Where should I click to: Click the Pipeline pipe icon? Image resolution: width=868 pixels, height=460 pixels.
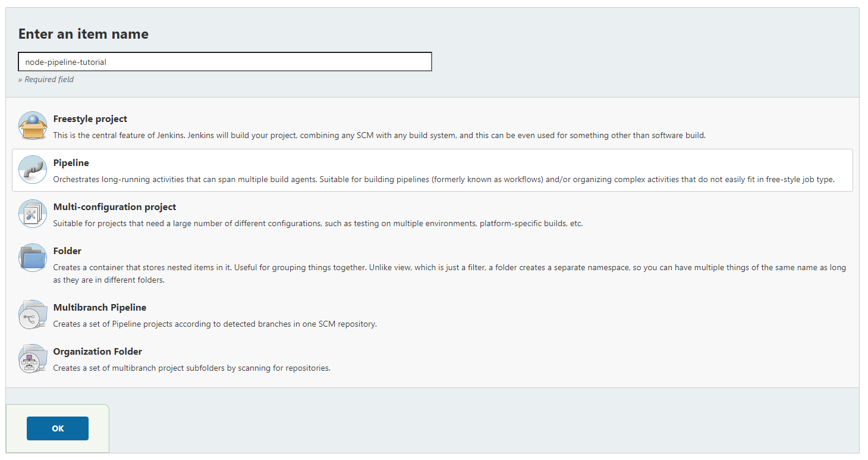coord(33,170)
